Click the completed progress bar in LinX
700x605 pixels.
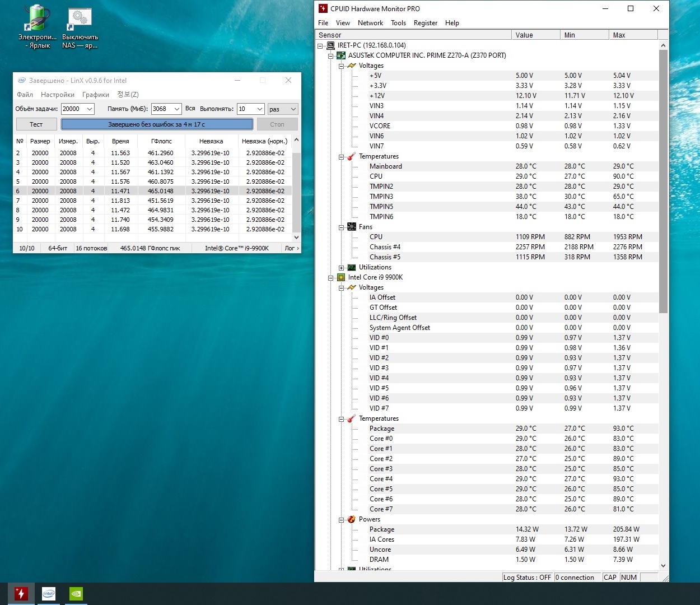tap(157, 124)
